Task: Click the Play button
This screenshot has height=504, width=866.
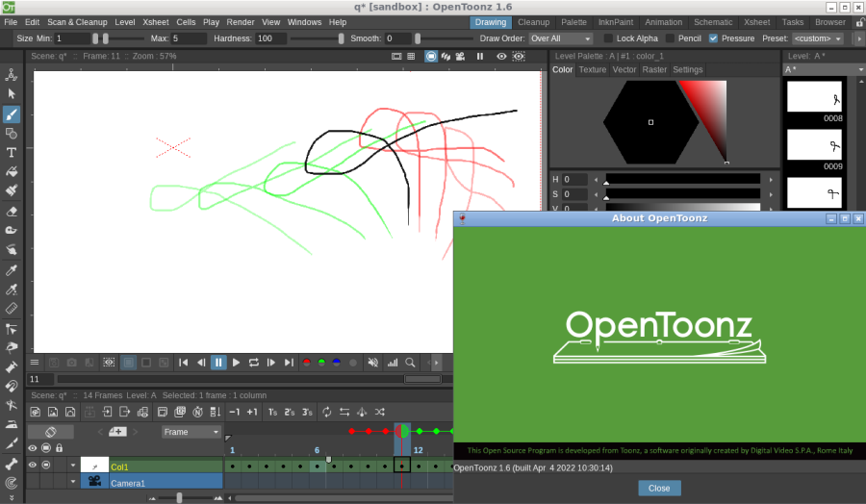Action: [236, 363]
